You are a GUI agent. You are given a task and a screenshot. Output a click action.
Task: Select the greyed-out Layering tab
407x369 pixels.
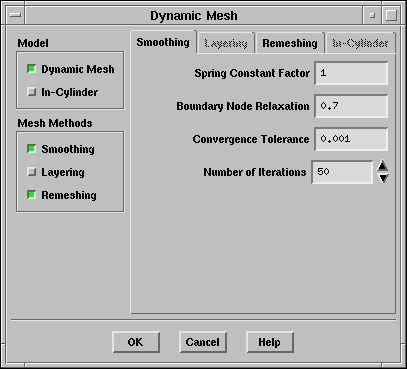pyautogui.click(x=226, y=43)
